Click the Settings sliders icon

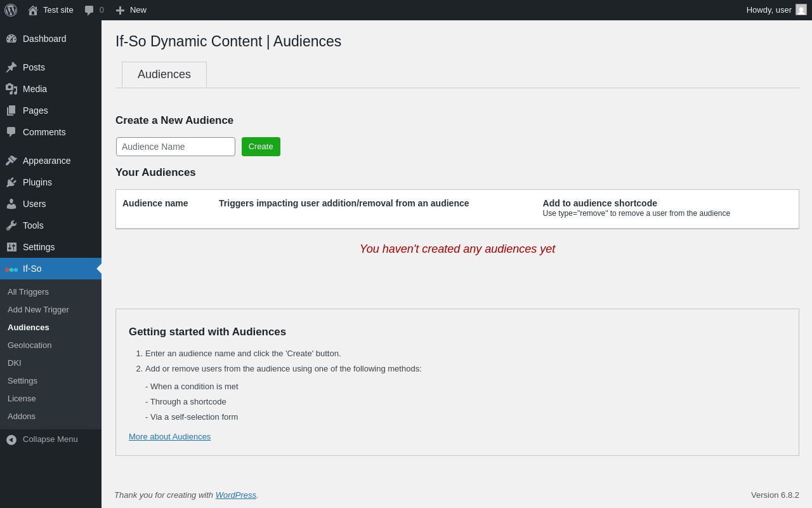click(11, 247)
